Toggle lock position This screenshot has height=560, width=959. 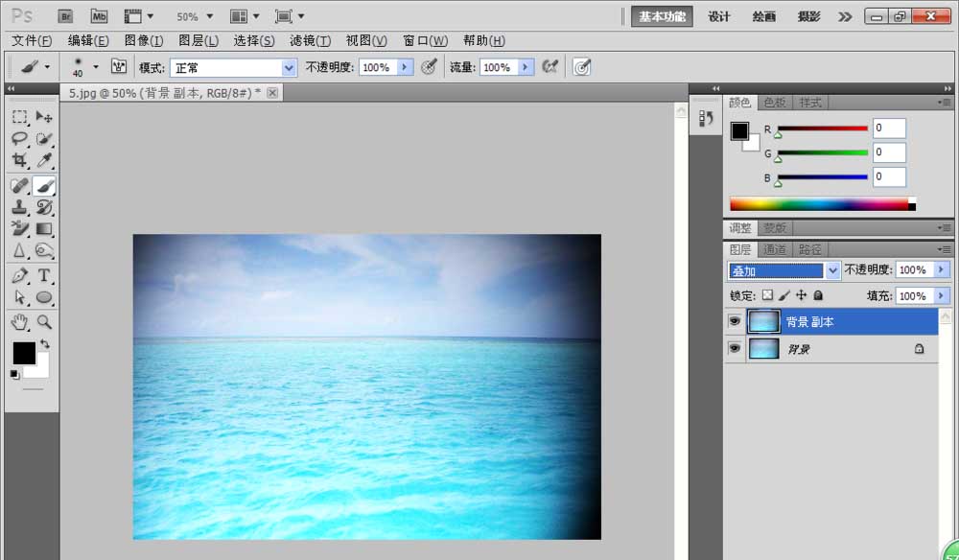[x=801, y=295]
